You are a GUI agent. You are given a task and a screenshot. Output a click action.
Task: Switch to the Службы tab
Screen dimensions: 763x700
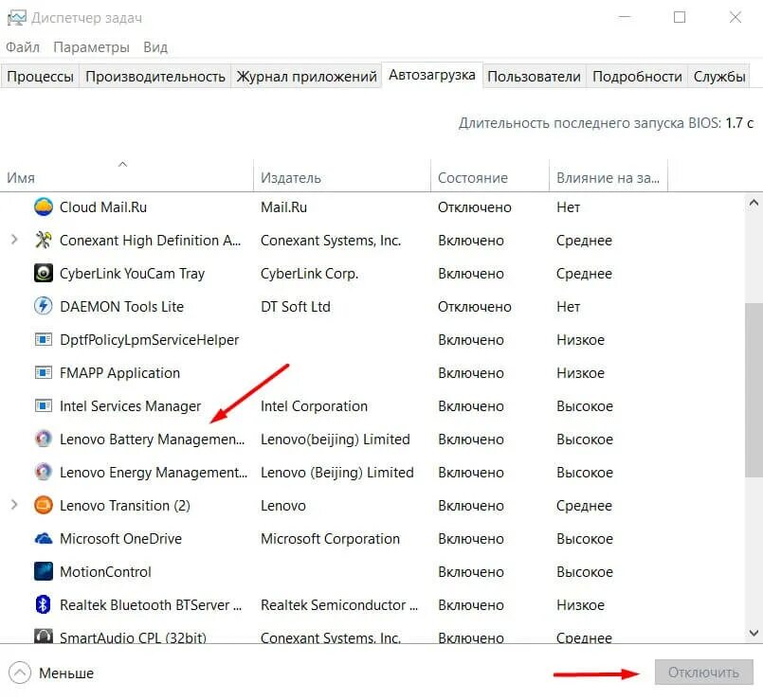[718, 77]
